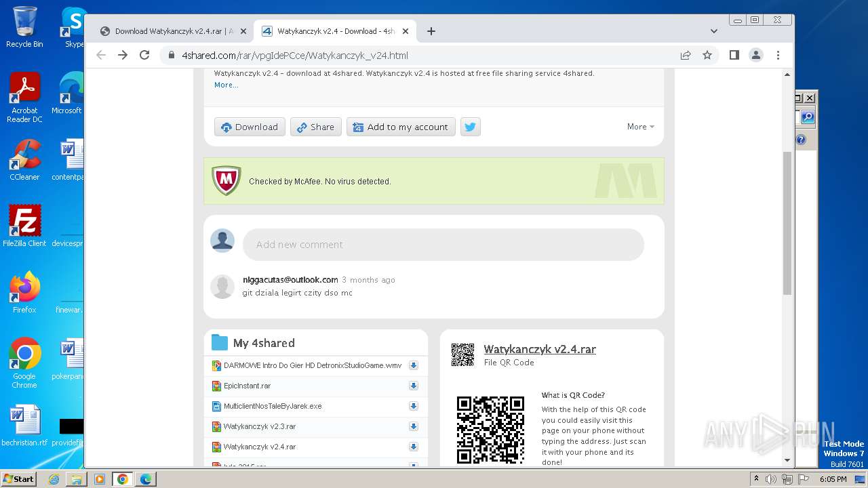Open Firefox desktop shortcut
The height and width of the screenshot is (488, 868).
click(x=24, y=292)
